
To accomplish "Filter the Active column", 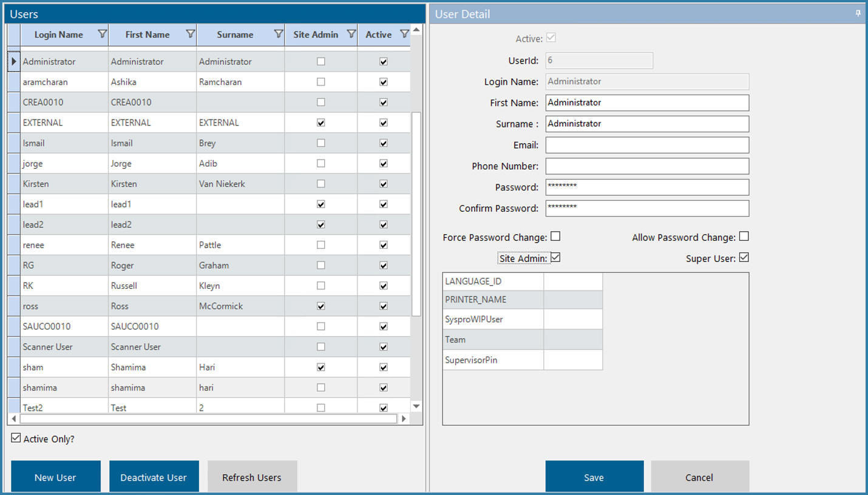I will click(404, 34).
